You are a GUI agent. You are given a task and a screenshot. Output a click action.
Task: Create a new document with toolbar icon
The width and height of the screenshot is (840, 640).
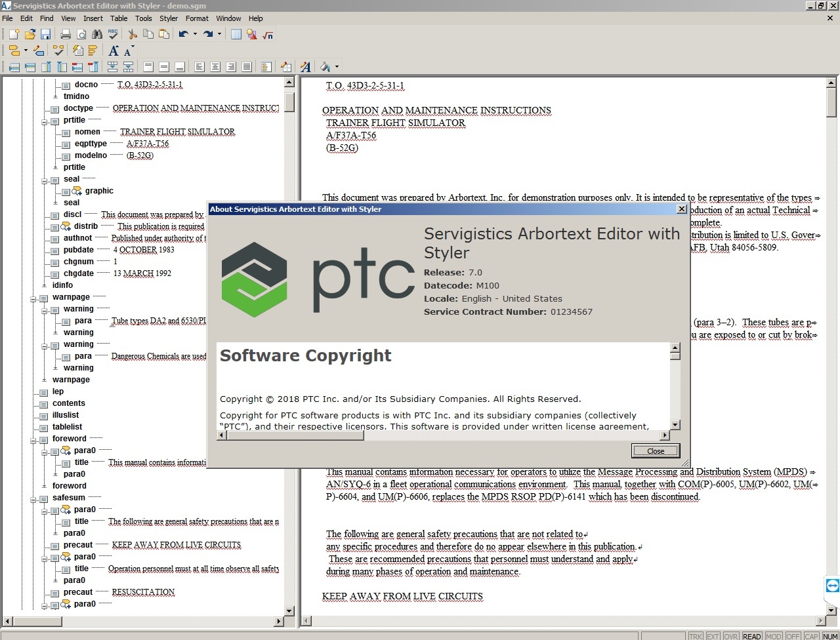[13, 34]
